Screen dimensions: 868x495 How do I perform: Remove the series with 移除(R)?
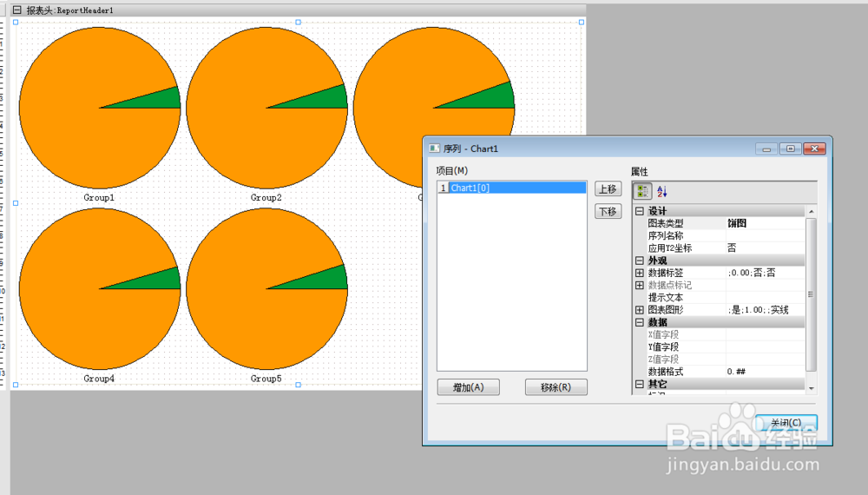[556, 387]
